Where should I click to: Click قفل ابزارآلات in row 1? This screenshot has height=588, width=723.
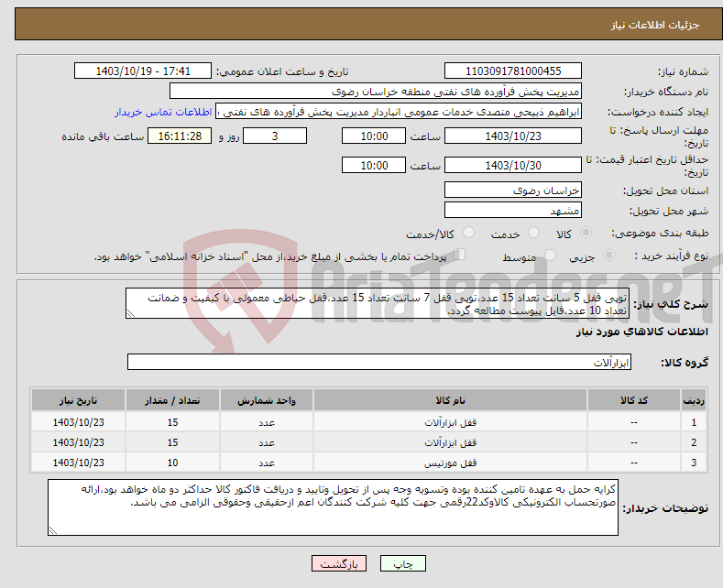click(450, 422)
